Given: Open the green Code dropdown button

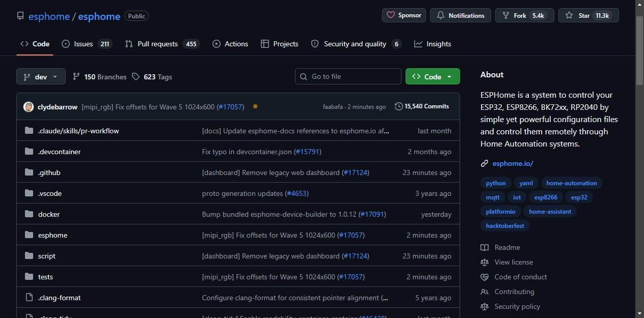Looking at the screenshot, I should [433, 76].
